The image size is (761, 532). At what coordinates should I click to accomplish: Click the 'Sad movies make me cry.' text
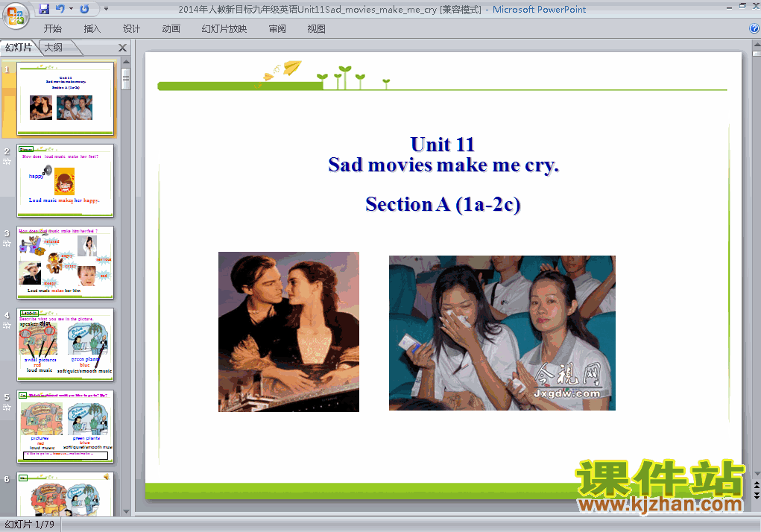pyautogui.click(x=443, y=165)
